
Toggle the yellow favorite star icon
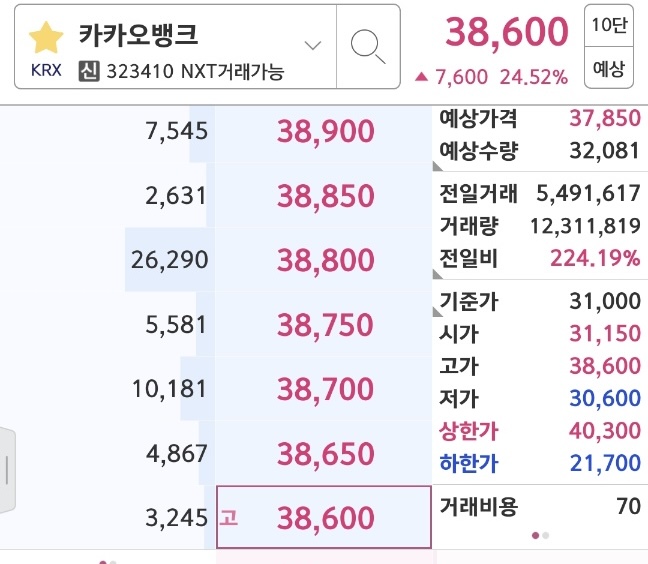[46, 39]
